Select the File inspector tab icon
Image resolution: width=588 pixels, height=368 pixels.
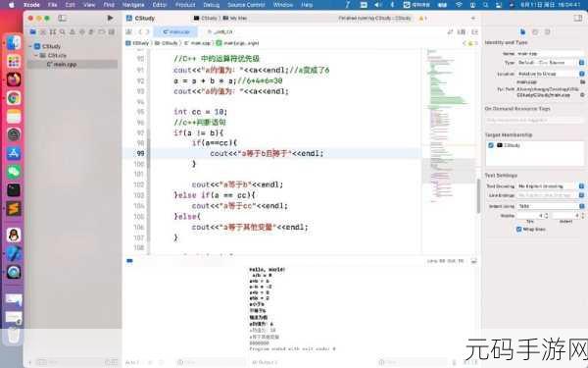point(522,32)
